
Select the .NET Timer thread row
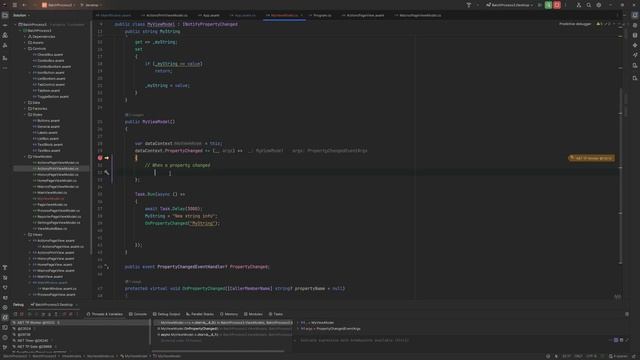pos(81,340)
